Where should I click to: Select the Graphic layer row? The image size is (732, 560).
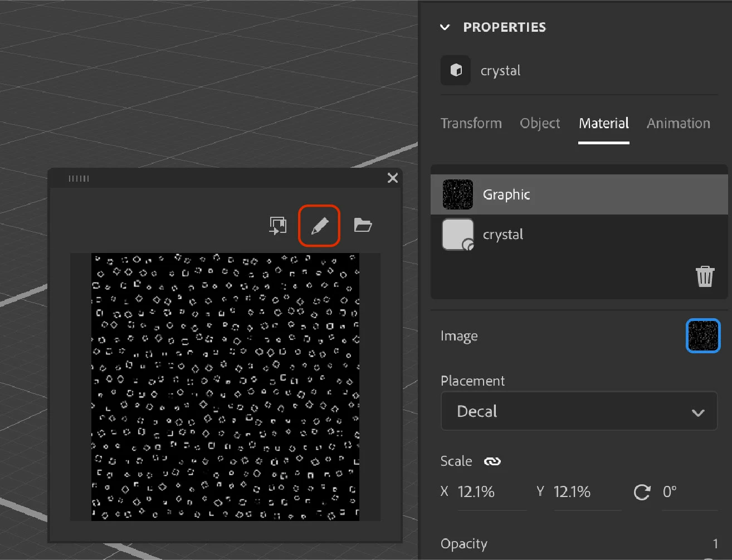pyautogui.click(x=579, y=194)
